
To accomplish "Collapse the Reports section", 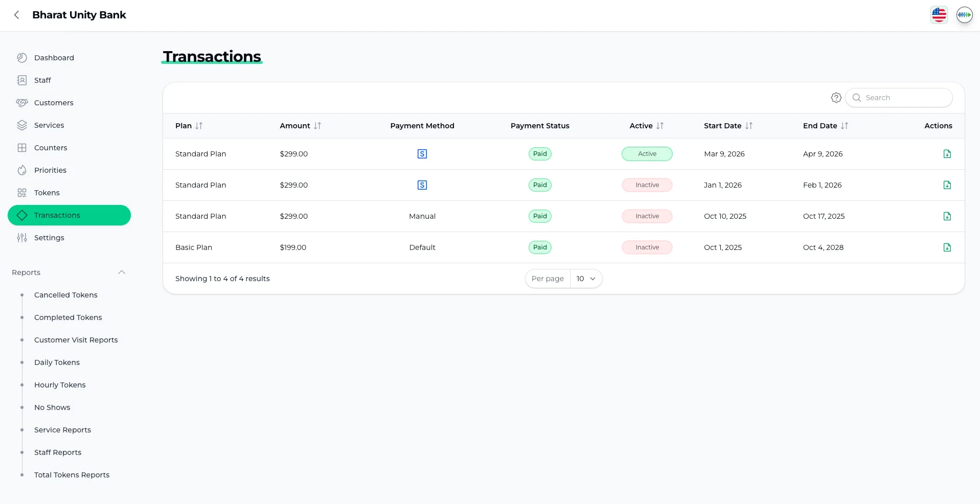I will 121,272.
